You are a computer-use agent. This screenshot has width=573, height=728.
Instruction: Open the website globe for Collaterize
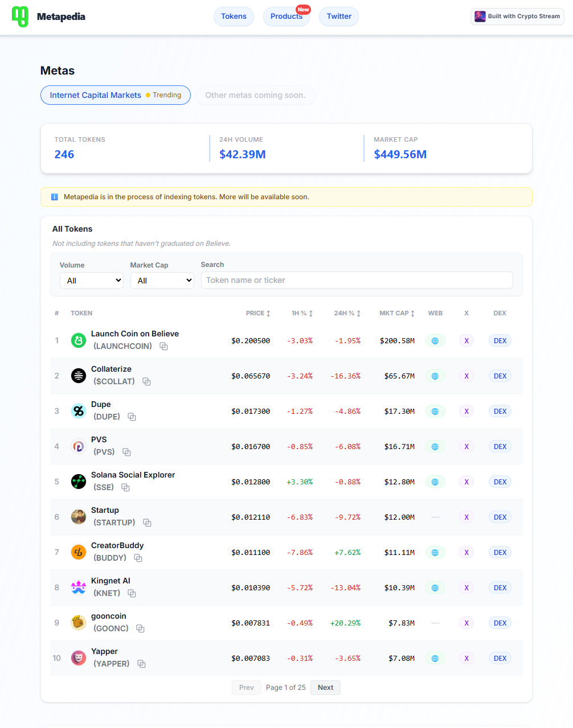coord(435,376)
